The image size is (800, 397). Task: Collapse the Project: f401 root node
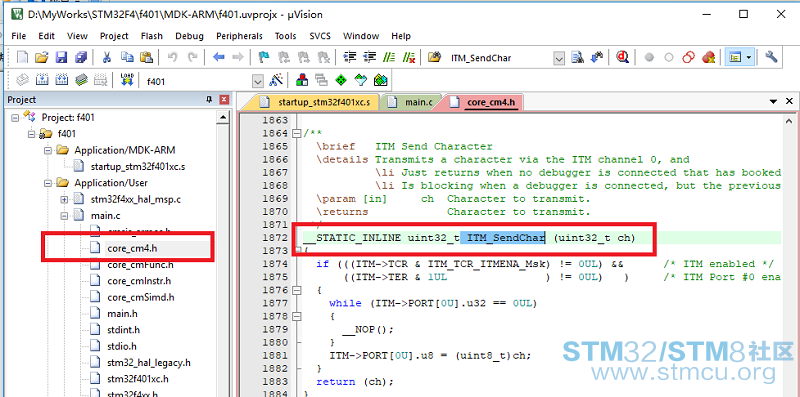pos(15,117)
